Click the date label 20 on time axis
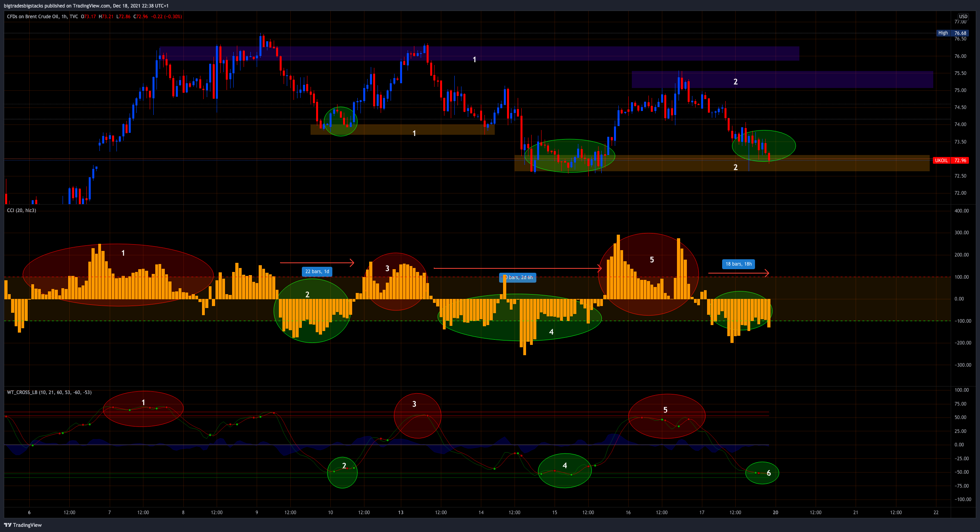This screenshot has width=980, height=532. point(776,513)
